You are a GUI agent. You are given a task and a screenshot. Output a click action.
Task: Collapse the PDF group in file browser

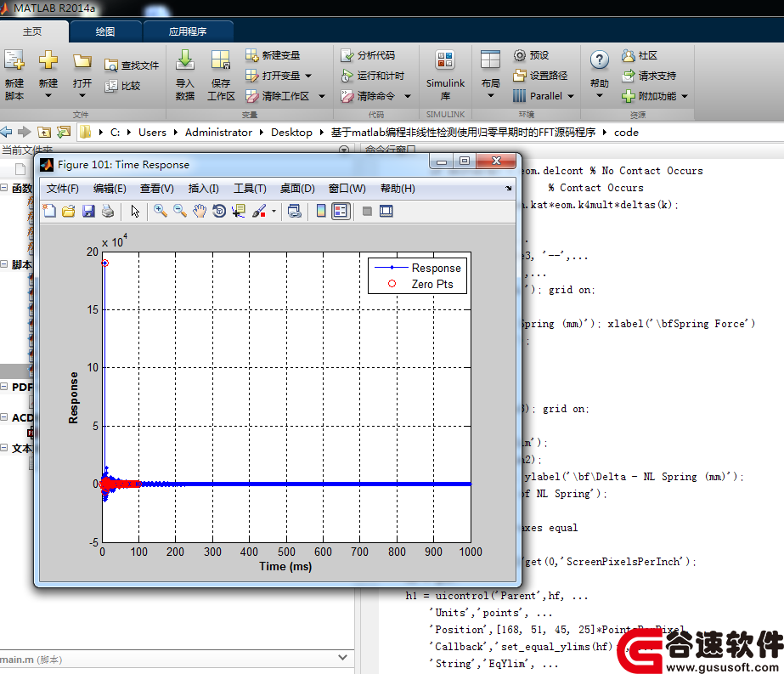(4, 387)
